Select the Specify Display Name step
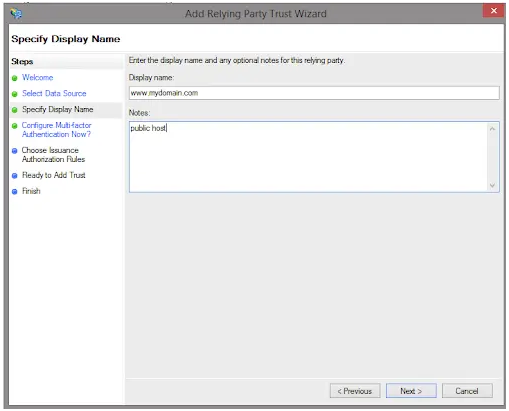 (x=58, y=109)
